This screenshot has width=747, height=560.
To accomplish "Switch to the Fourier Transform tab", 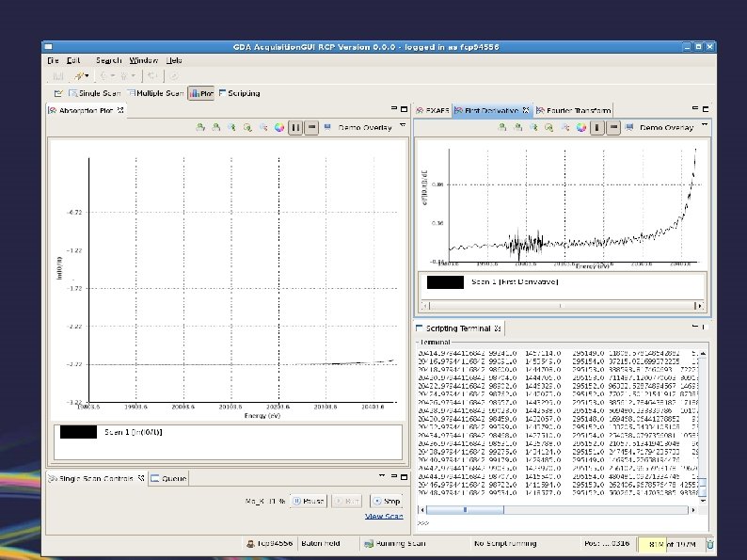I will 578,110.
